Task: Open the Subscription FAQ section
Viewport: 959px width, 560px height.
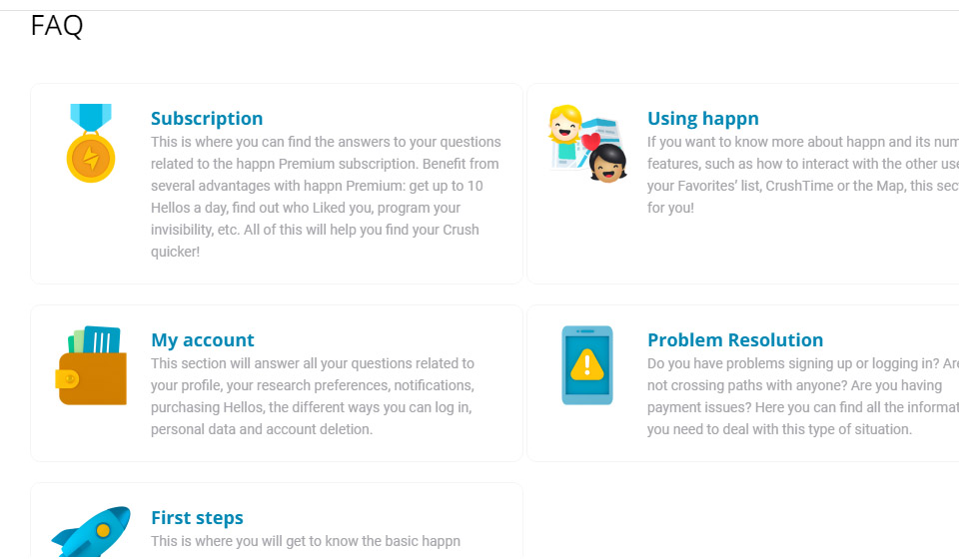Action: [207, 118]
